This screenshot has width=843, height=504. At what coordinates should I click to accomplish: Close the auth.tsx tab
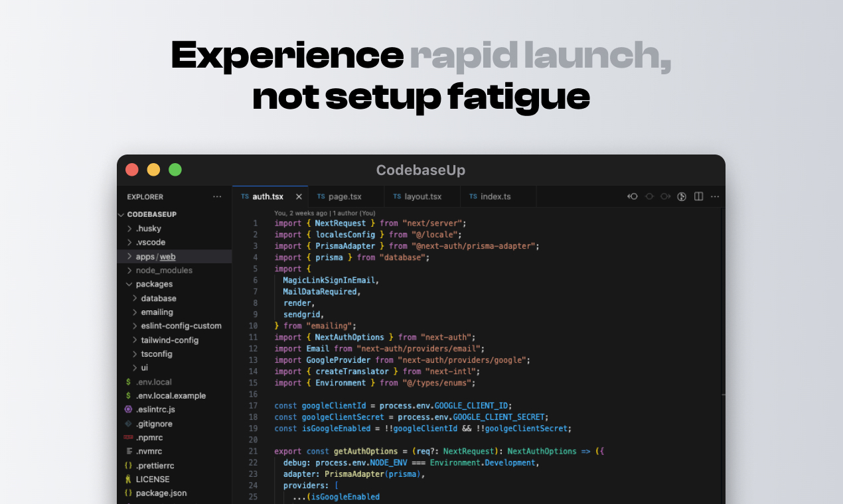pos(299,196)
